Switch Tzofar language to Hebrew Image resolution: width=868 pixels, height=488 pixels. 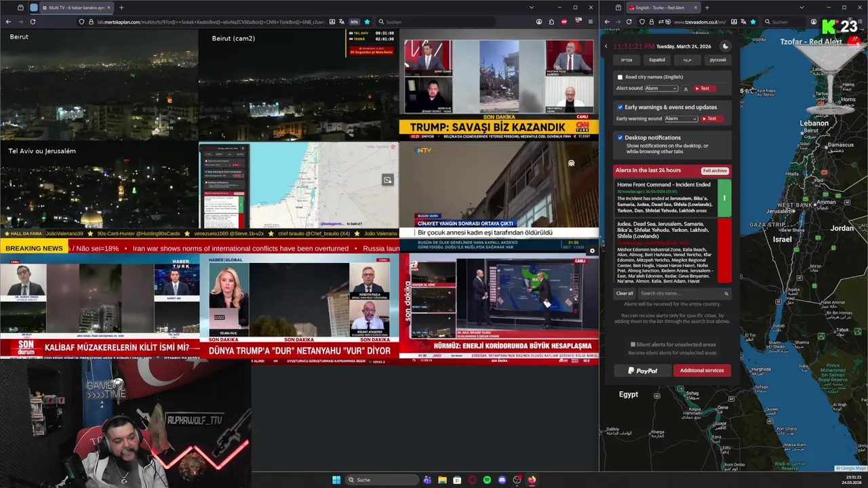tap(626, 60)
